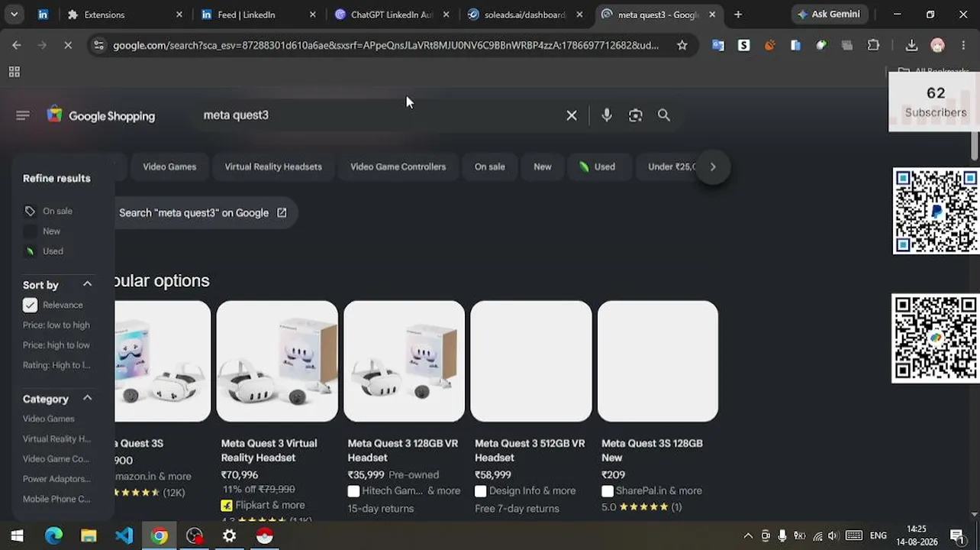Open the Meta Quest 3 512GB VR Headset title
This screenshot has height=550, width=980.
point(530,451)
